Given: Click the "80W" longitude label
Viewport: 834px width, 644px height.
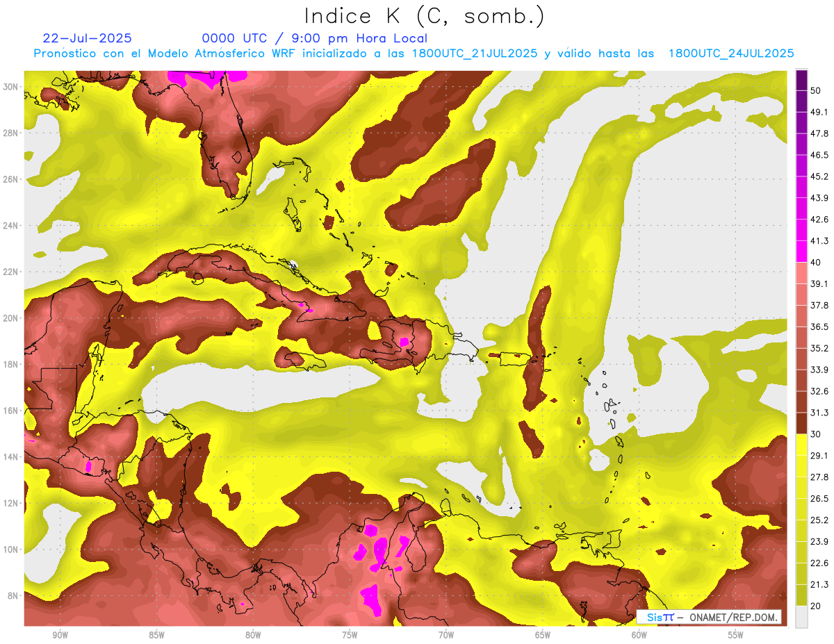Looking at the screenshot, I should [253, 635].
